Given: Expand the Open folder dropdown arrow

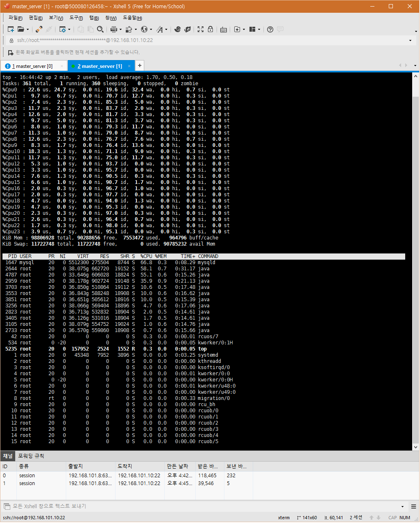Looking at the screenshot, I should (x=28, y=30).
